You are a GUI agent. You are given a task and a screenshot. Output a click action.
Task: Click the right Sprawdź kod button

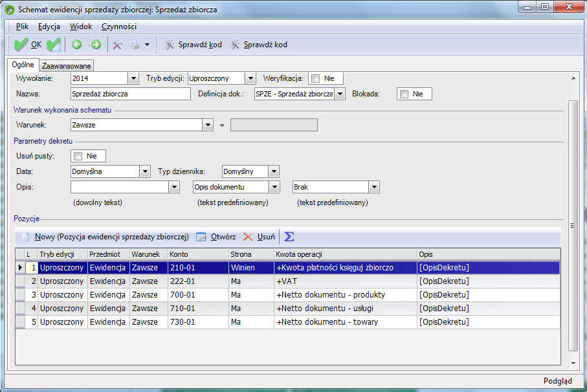(x=258, y=45)
